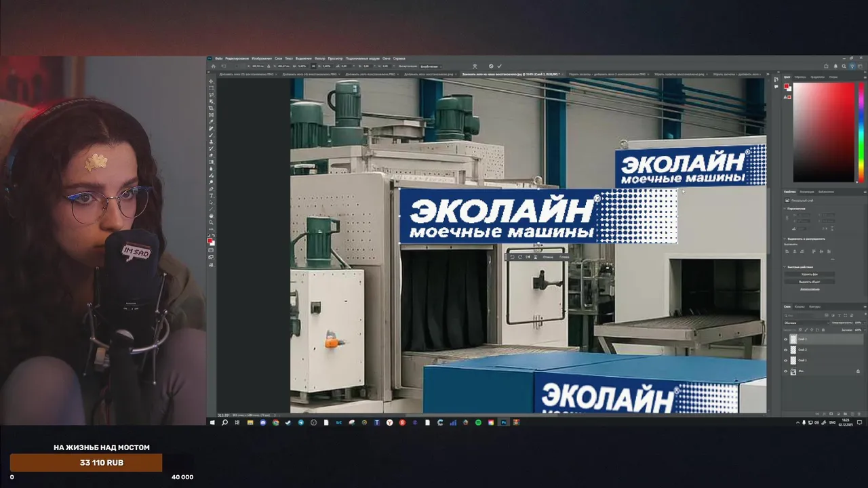Click the foreground color swatch in Color panel

click(787, 86)
